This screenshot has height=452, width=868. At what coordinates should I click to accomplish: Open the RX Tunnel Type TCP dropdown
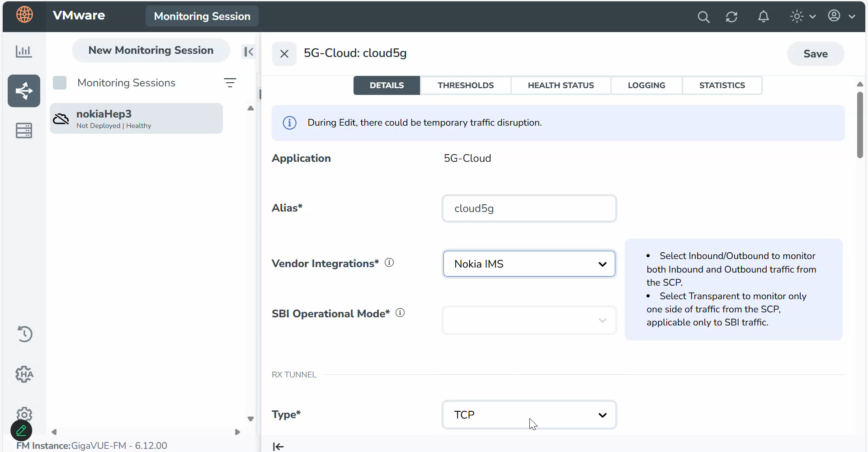tap(529, 415)
